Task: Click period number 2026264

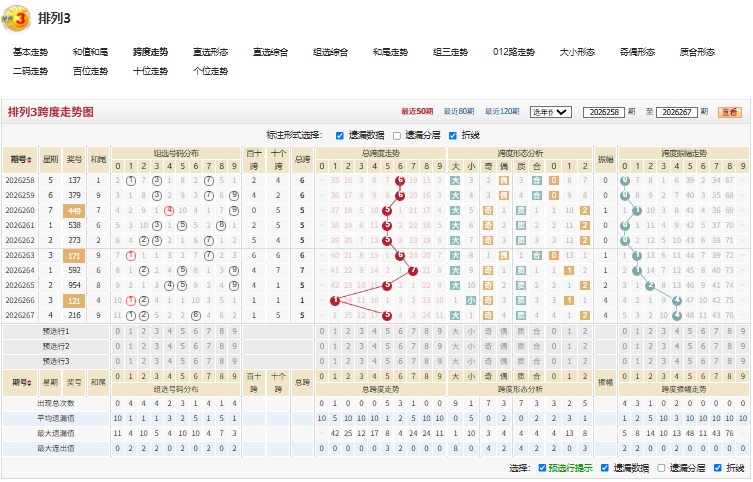Action: (x=20, y=270)
